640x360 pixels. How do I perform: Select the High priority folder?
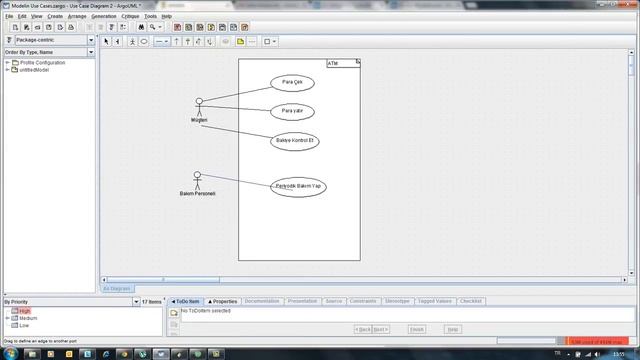click(21, 311)
